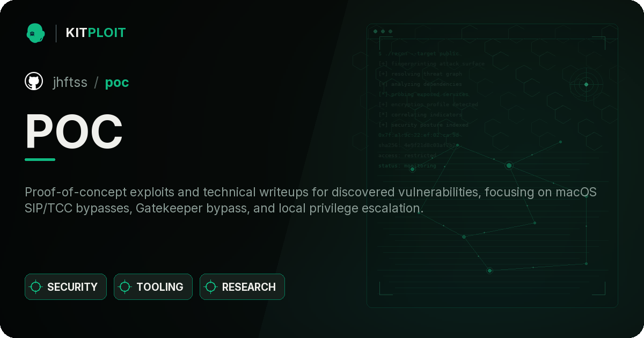The image size is (644, 338).
Task: Click crosshair icon in the SECURITY badge
Action: click(x=36, y=287)
